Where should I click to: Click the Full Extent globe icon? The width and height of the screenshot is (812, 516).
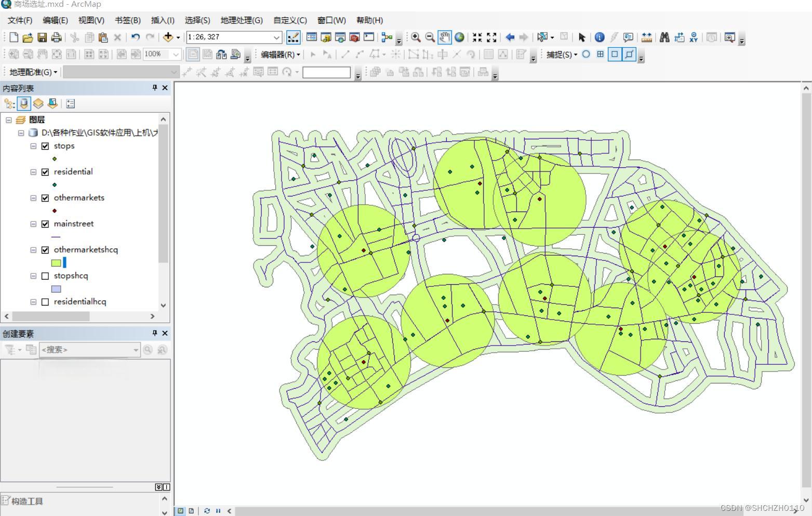click(459, 37)
